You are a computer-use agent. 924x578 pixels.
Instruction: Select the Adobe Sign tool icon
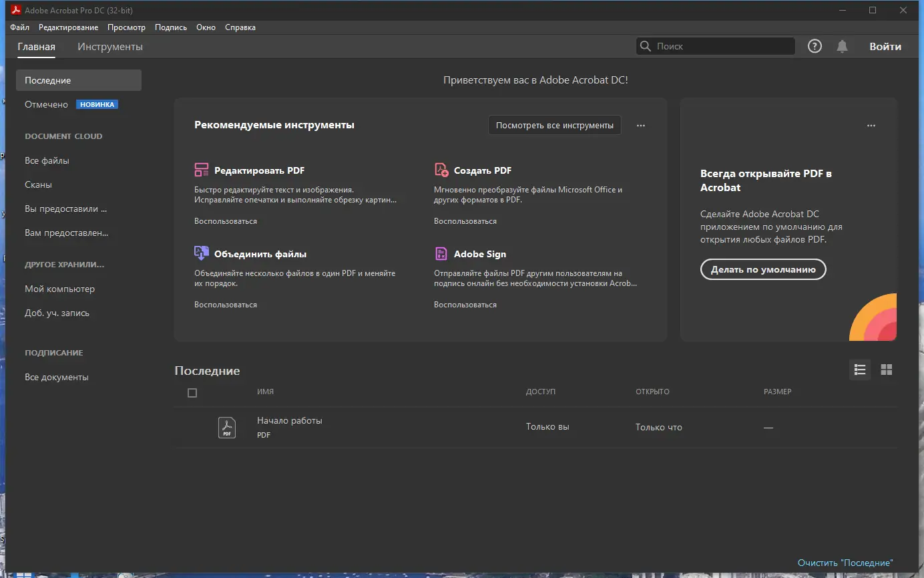(441, 253)
